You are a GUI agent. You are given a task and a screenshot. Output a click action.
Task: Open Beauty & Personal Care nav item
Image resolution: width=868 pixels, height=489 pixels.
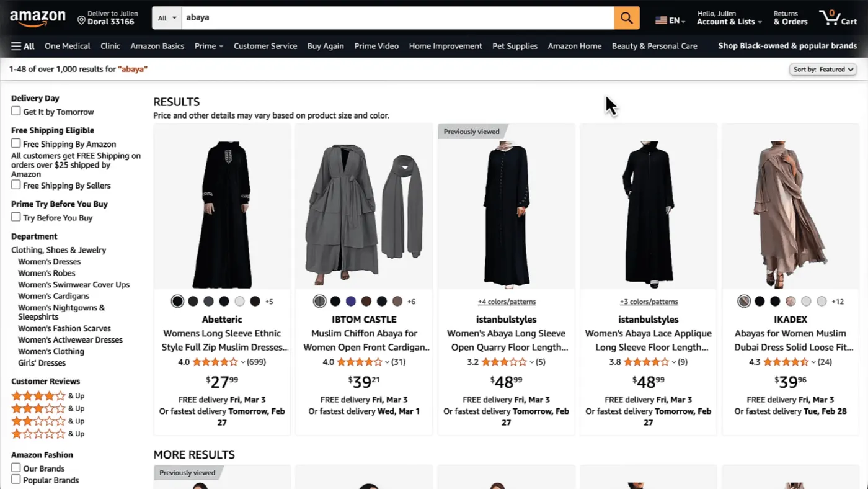[654, 46]
